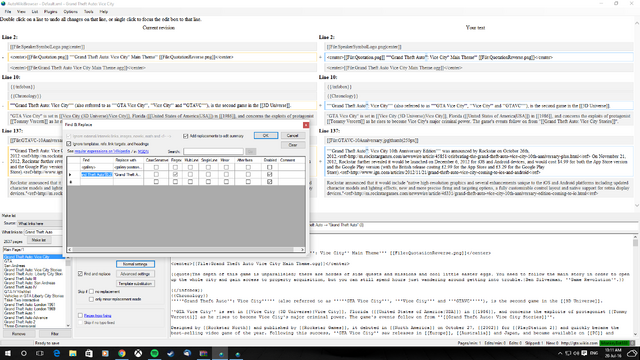Image resolution: width=640 pixels, height=360 pixels.
Task: Switch to the second AutoWikiBrowser taskbar icon
Action: [x=237, y=353]
